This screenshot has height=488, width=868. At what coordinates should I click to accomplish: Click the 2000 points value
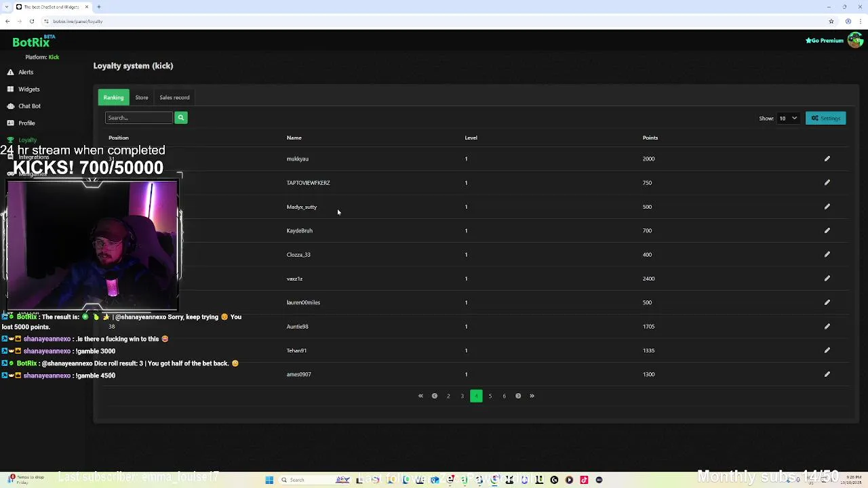coord(648,159)
